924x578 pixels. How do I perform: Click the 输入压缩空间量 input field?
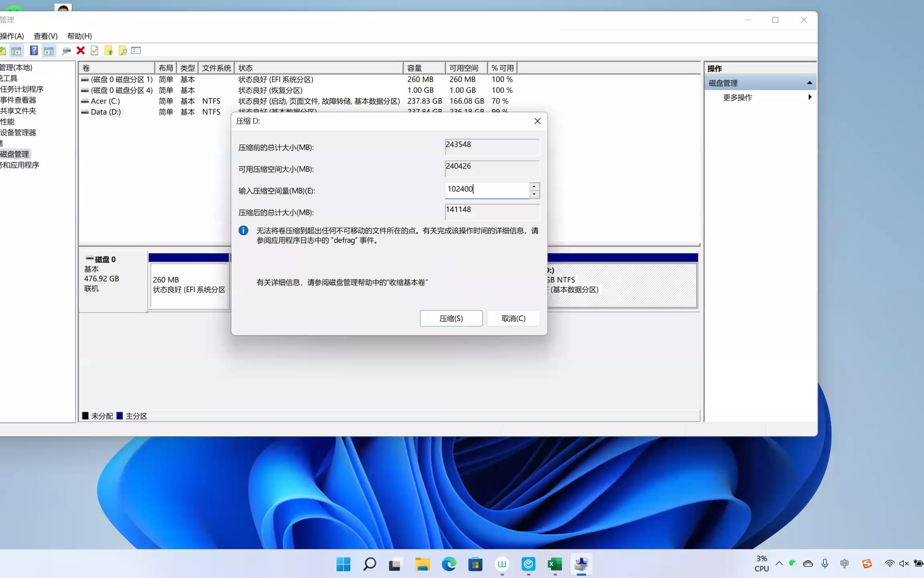click(486, 189)
